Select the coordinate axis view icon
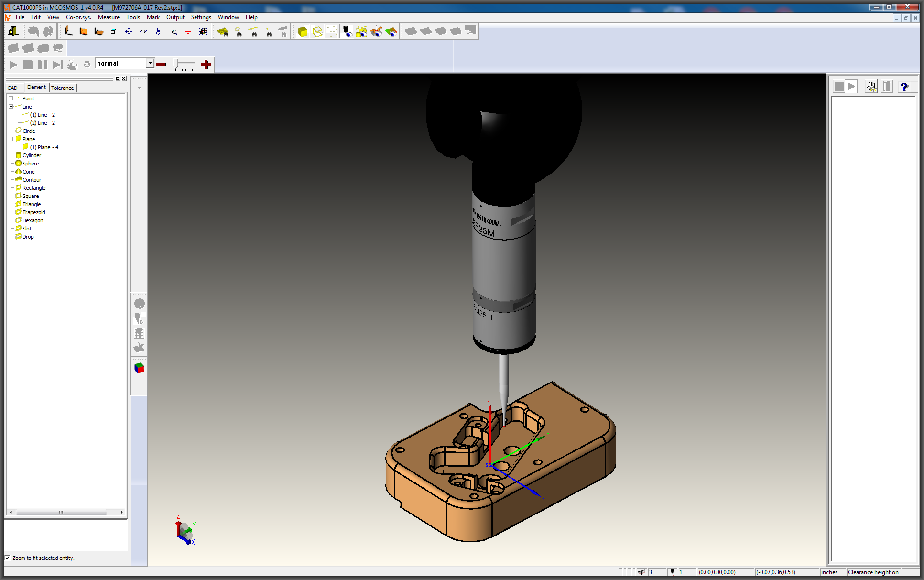 tap(69, 32)
